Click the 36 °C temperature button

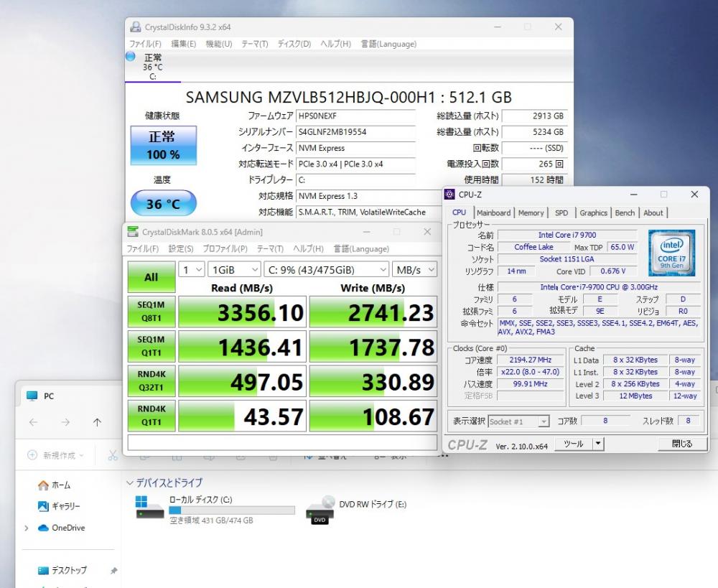pyautogui.click(x=164, y=203)
